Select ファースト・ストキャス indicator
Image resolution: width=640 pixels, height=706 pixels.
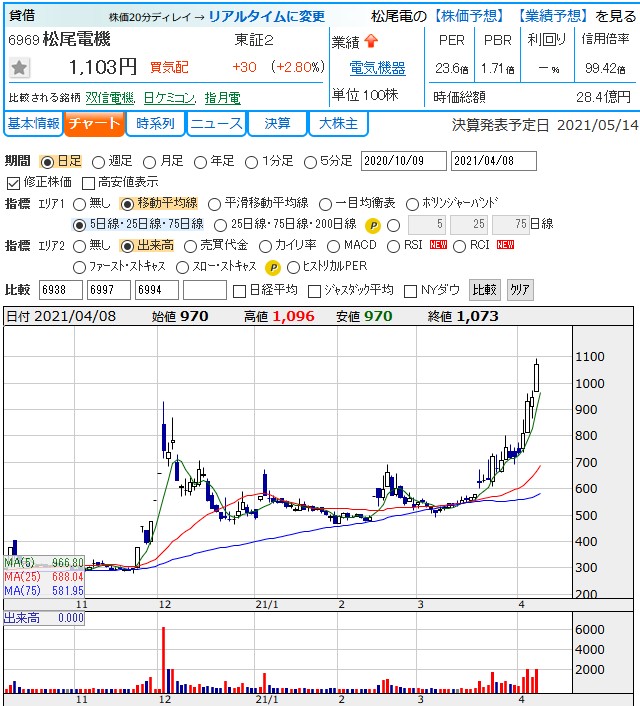(x=79, y=267)
